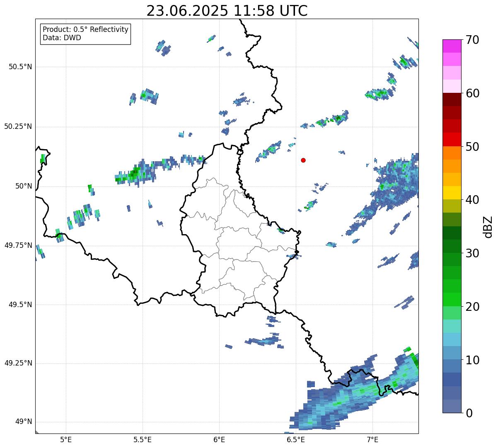The width and height of the screenshot is (498, 448).
Task: Click the Data: DWD label
Action: click(62, 38)
